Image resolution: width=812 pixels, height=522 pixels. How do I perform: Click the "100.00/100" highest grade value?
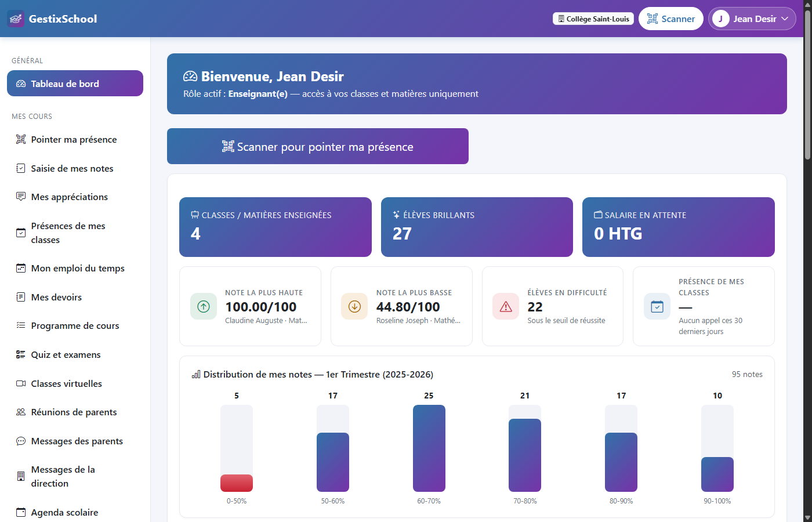(261, 307)
